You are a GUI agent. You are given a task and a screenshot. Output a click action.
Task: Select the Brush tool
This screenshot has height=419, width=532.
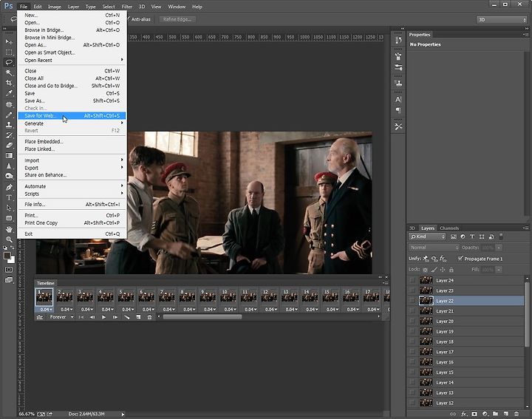tap(9, 115)
